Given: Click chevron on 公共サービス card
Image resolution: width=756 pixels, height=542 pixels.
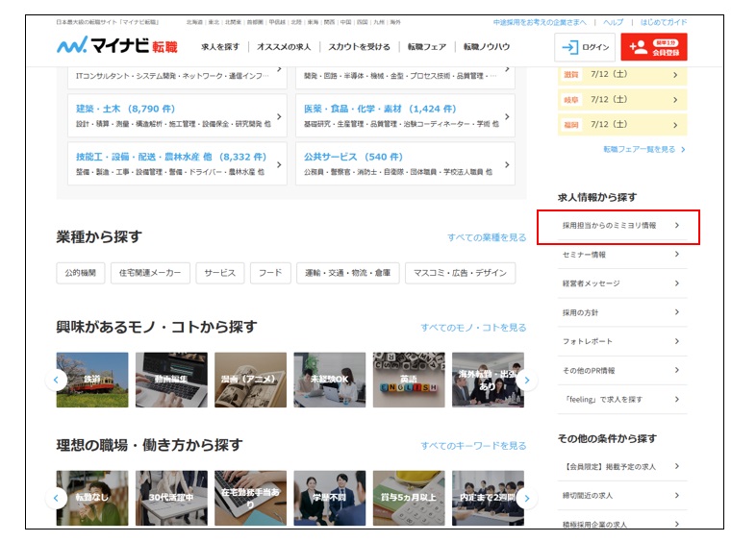Looking at the screenshot, I should (507, 164).
